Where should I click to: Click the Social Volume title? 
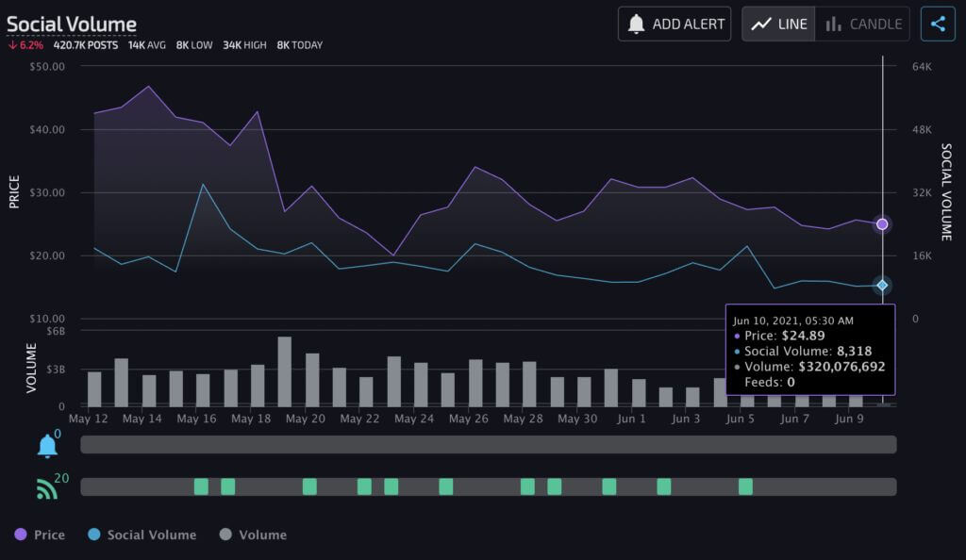click(72, 24)
